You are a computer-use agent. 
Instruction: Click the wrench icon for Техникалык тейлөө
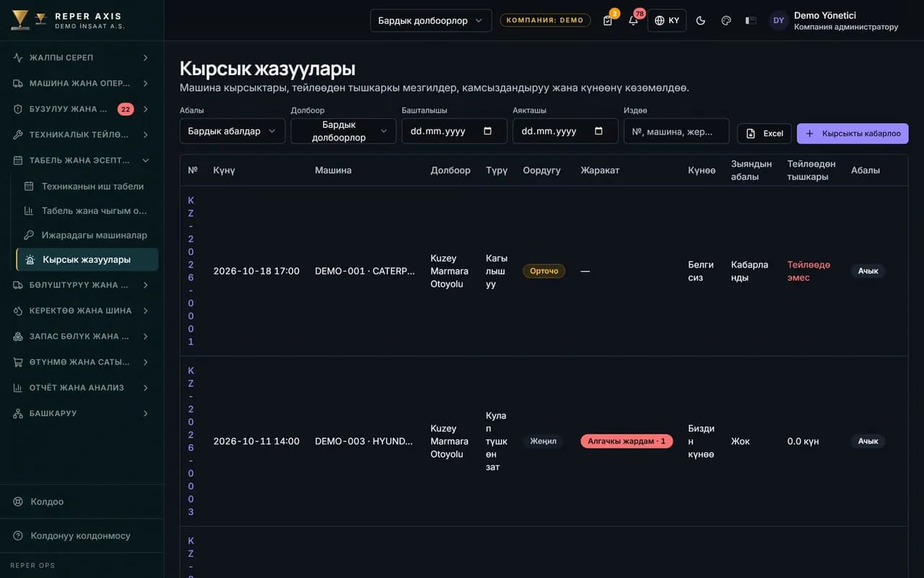click(18, 135)
